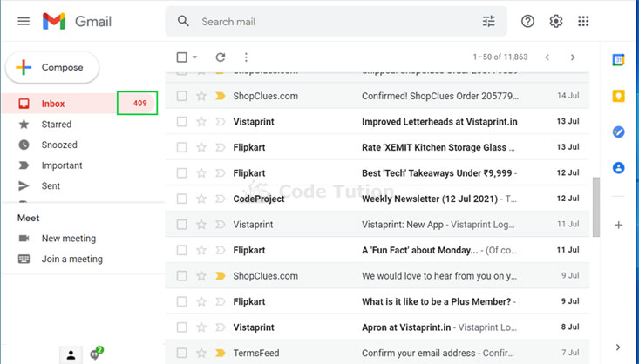Select the ShopClues Confirmed order email checkbox
Screen dimensions: 639x364
[181, 96]
